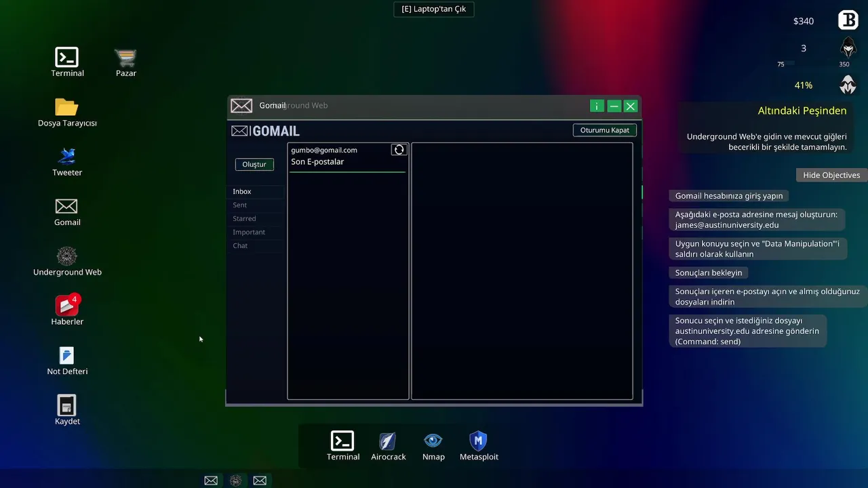Click objective mentioning Data Manipulation
Screen dimensions: 868x488
pos(758,249)
